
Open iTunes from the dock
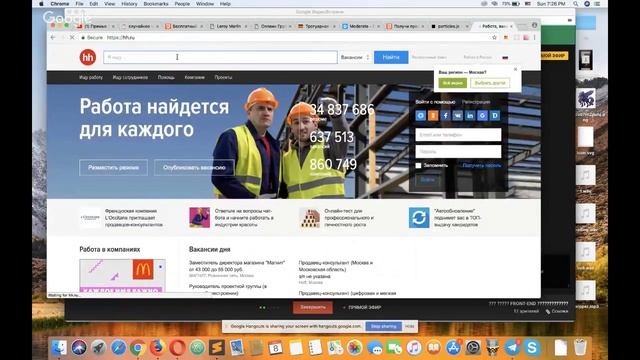coord(413,348)
